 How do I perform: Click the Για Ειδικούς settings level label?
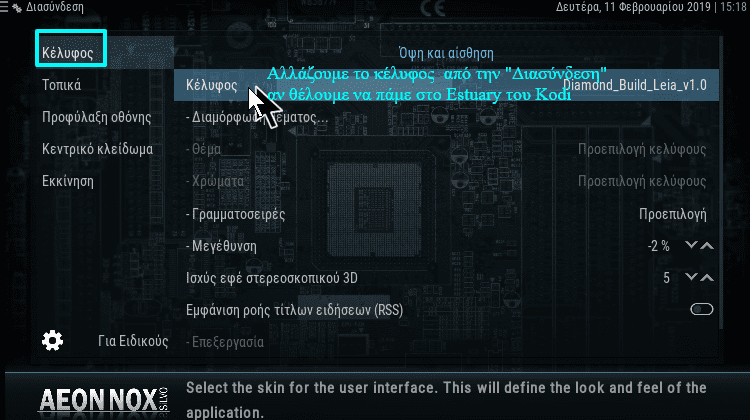point(133,341)
